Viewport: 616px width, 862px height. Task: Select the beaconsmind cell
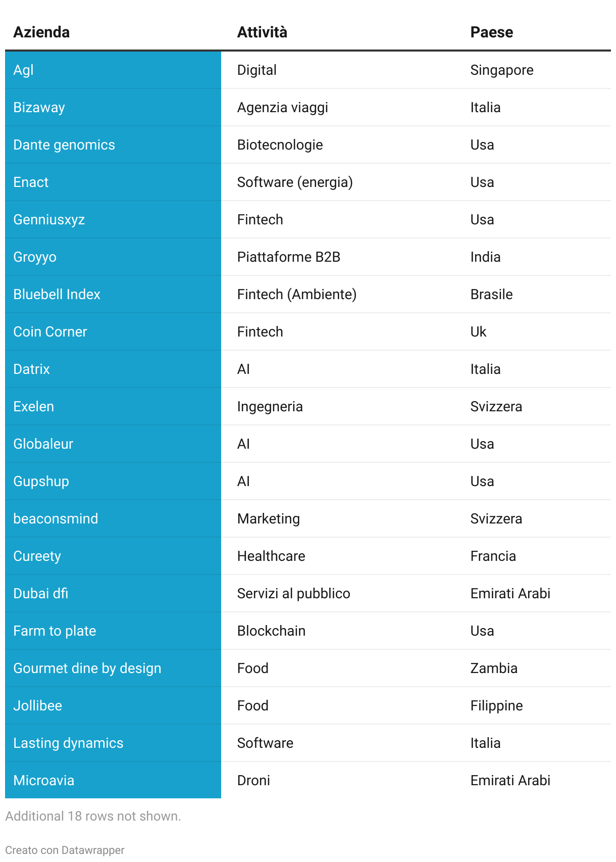[x=56, y=519]
